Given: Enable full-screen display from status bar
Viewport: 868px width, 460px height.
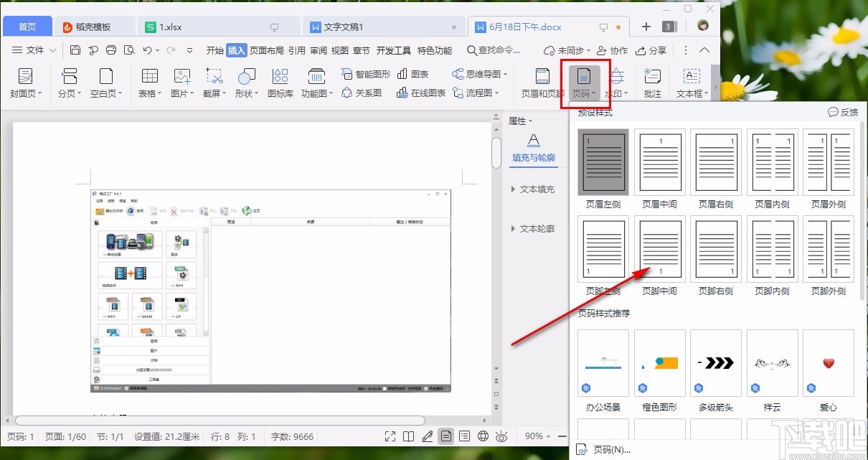Looking at the screenshot, I should [390, 436].
